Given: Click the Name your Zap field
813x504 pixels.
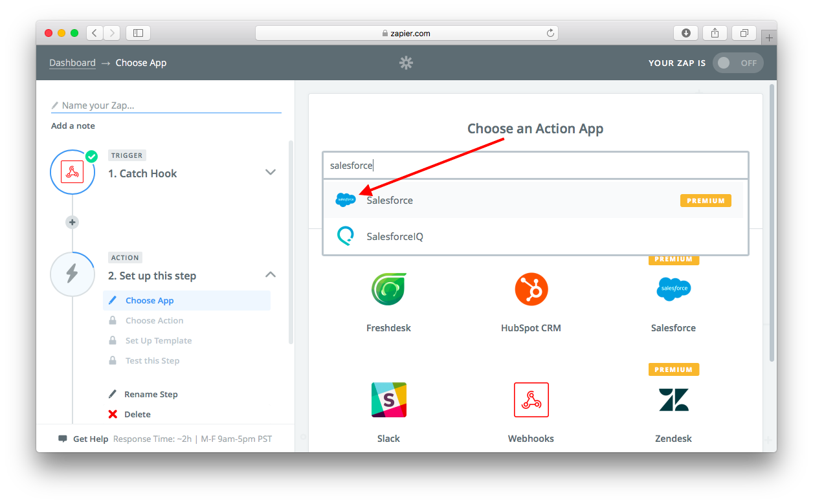Looking at the screenshot, I should 166,105.
